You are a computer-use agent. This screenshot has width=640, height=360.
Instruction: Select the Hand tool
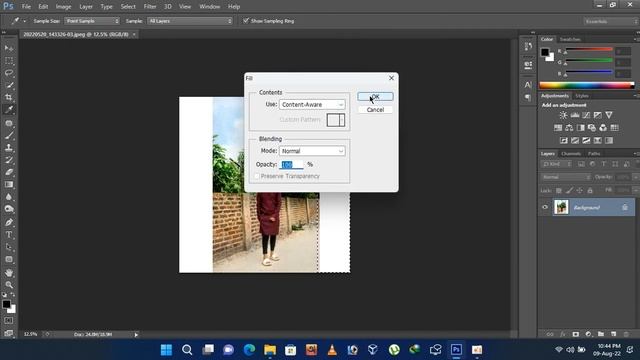[x=9, y=273]
